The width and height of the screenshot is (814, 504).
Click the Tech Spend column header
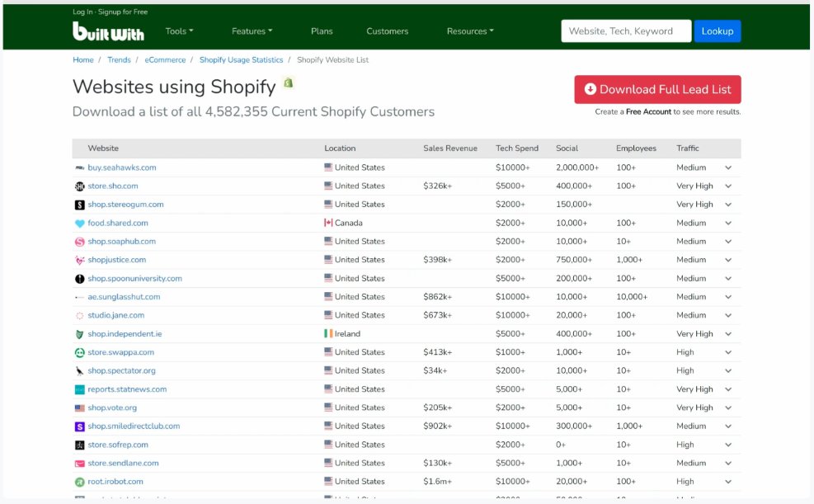pyautogui.click(x=517, y=148)
